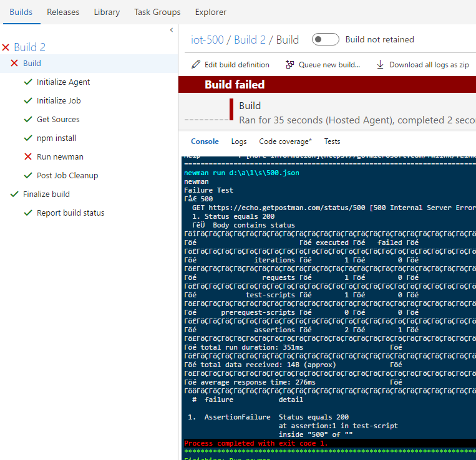Go to iot-500 breadcrumb link
476x460 pixels.
tap(207, 40)
